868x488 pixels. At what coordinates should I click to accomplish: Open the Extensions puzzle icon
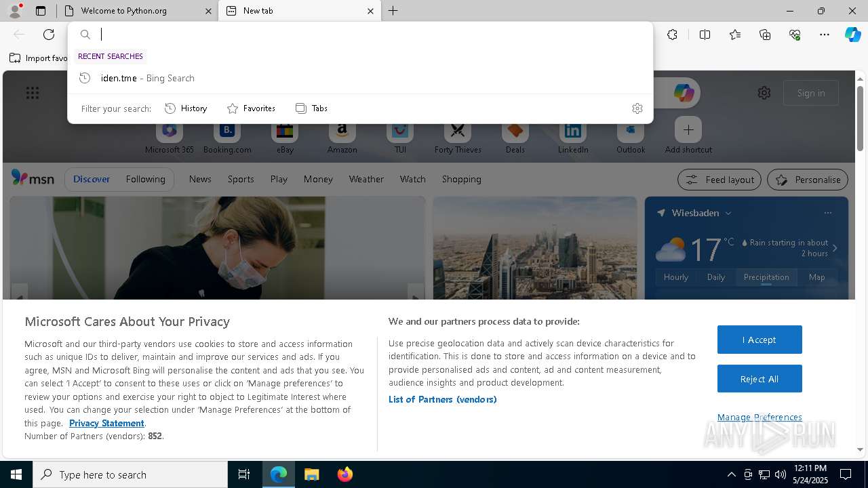tap(672, 35)
